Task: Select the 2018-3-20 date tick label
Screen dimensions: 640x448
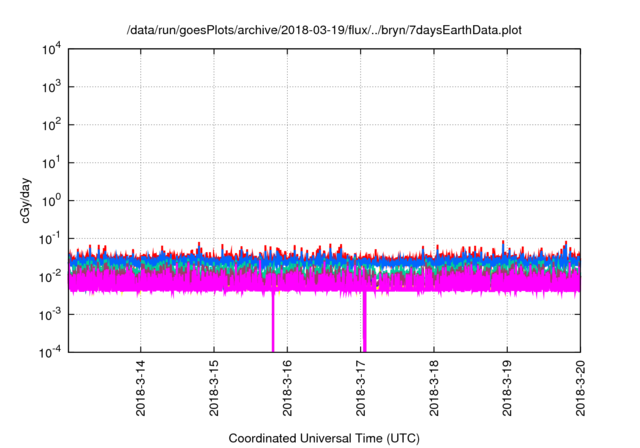Action: tap(580, 388)
